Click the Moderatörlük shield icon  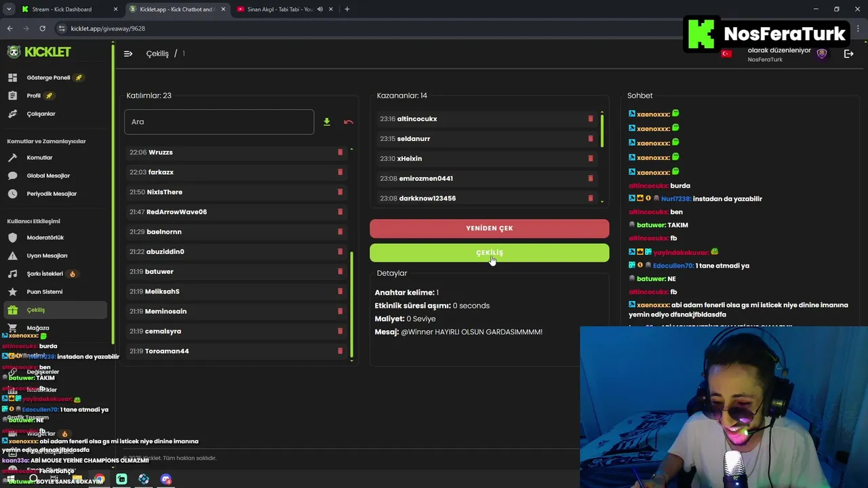(x=12, y=238)
